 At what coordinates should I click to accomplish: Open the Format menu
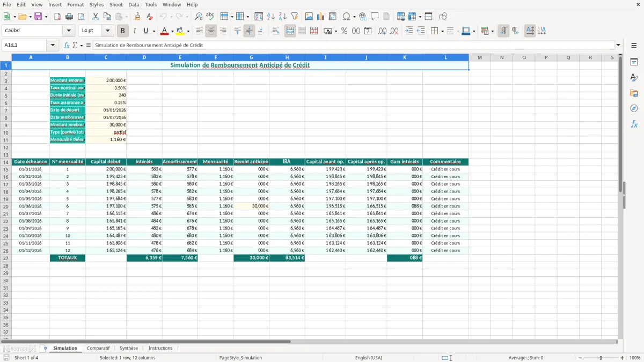pos(75,4)
